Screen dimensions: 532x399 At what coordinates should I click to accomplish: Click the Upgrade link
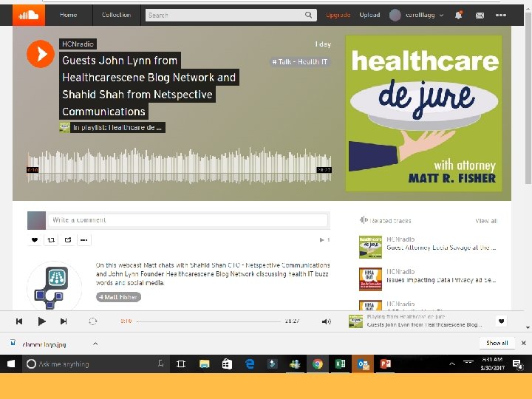click(338, 15)
